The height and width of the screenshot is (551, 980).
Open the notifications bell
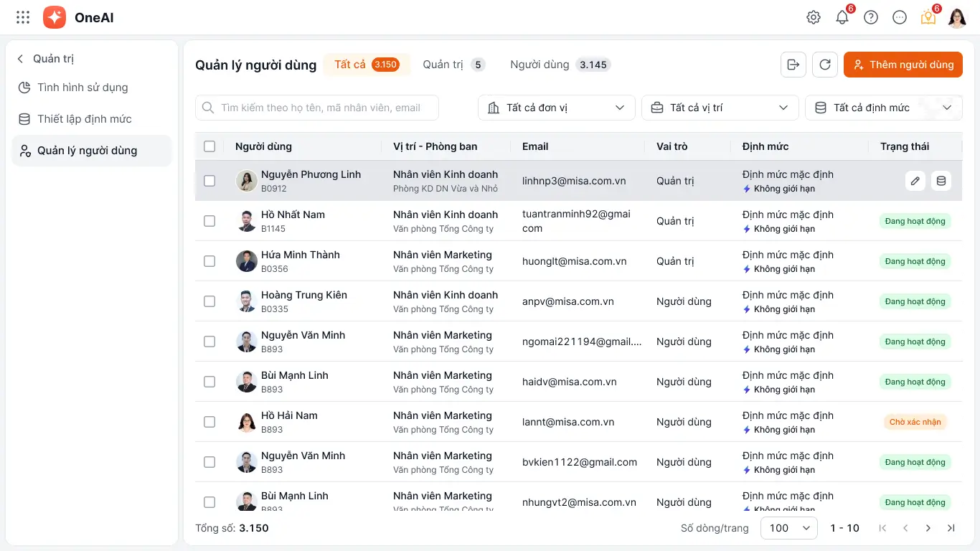842,17
